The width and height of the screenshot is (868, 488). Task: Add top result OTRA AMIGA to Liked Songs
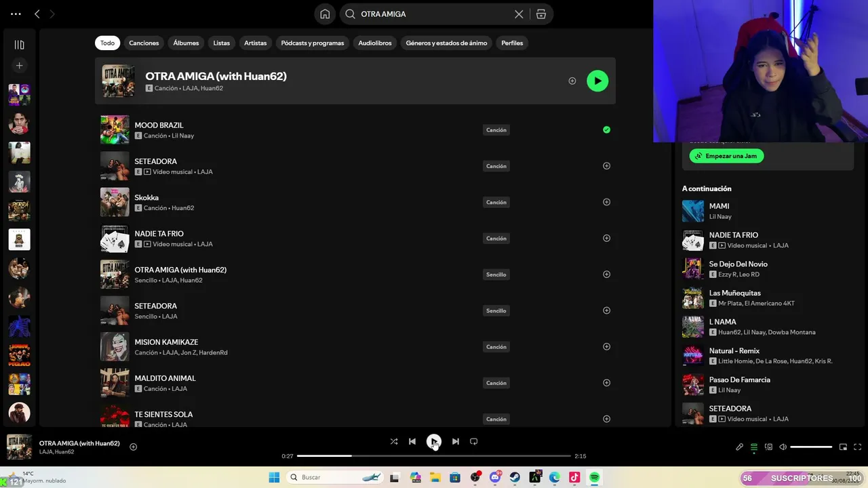pyautogui.click(x=572, y=81)
